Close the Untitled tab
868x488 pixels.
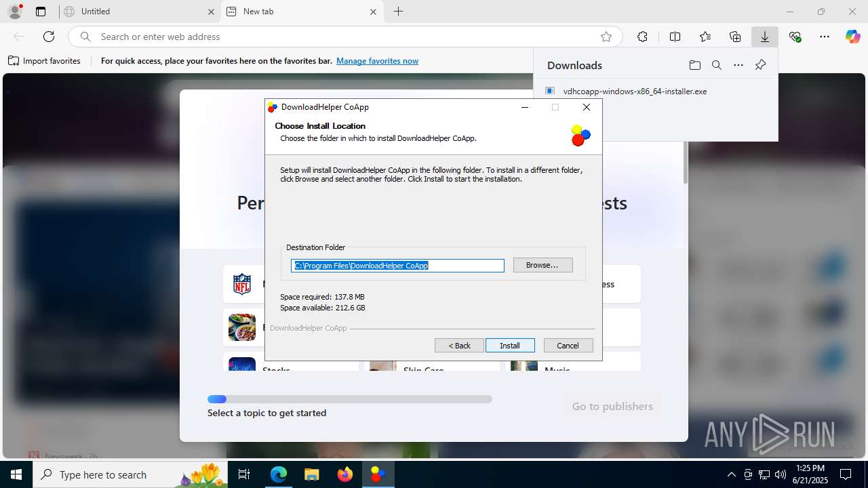point(211,12)
